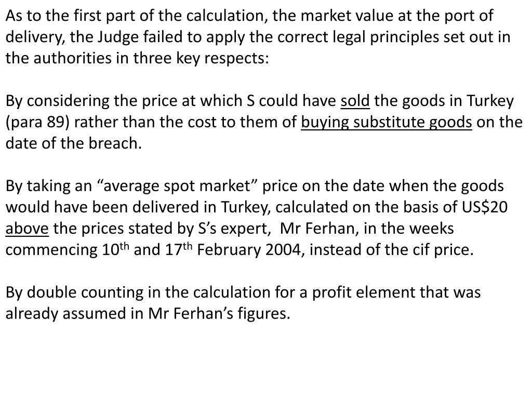
Task: Click the words "Mr Ferhan's figures"
Action: tap(219, 313)
